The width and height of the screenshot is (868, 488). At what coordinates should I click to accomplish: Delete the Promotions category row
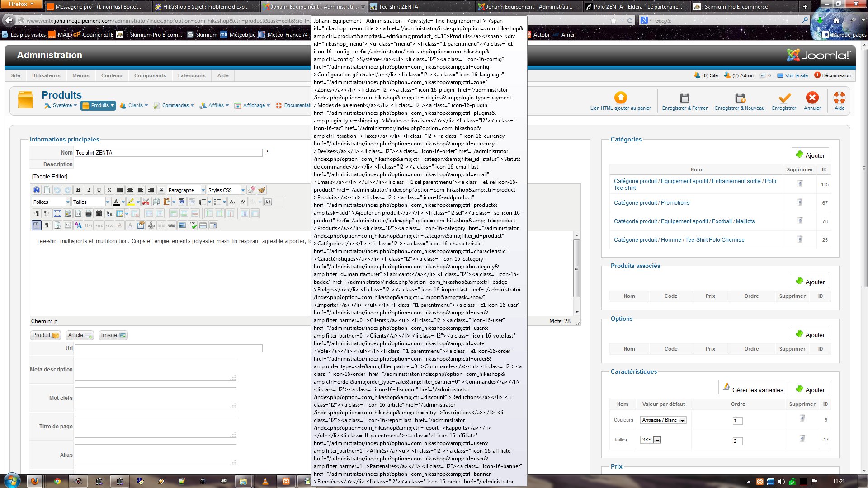coord(800,202)
